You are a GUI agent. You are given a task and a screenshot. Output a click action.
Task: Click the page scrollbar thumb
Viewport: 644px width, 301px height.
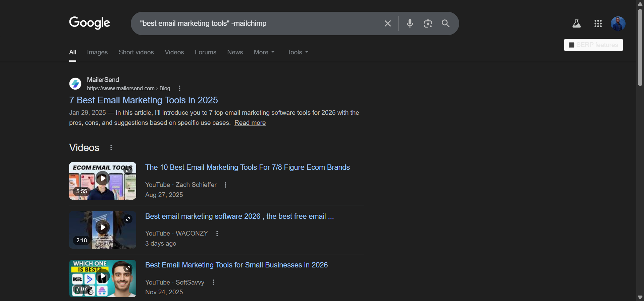click(x=640, y=47)
